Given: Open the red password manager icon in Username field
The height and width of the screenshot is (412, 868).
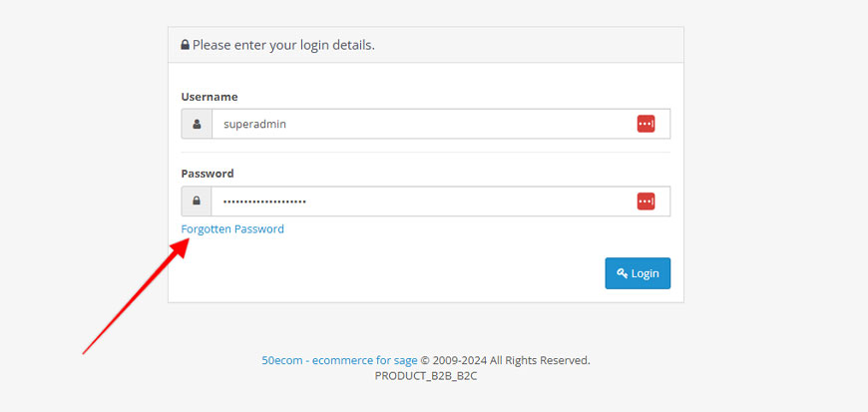Looking at the screenshot, I should [x=646, y=124].
